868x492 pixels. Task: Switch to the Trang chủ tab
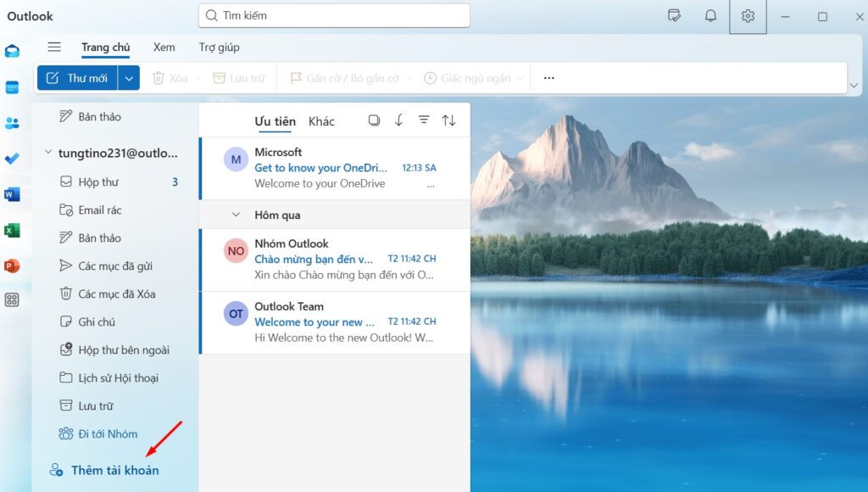point(106,48)
